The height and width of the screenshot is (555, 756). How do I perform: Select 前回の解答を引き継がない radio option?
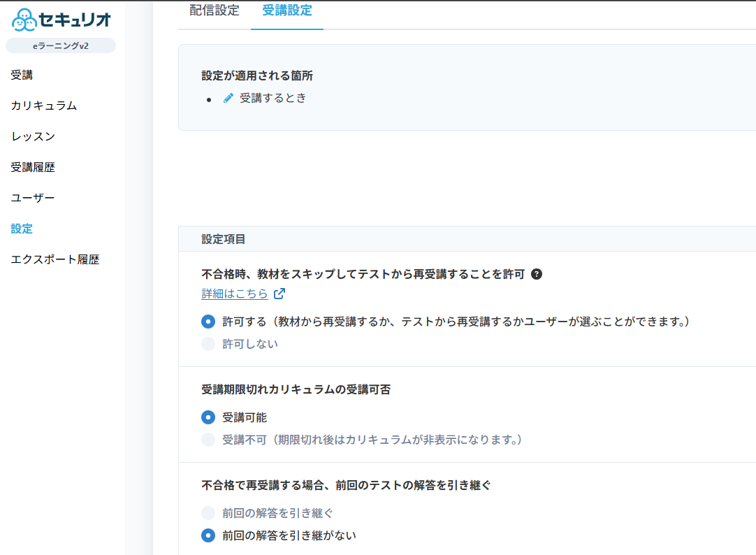[208, 535]
